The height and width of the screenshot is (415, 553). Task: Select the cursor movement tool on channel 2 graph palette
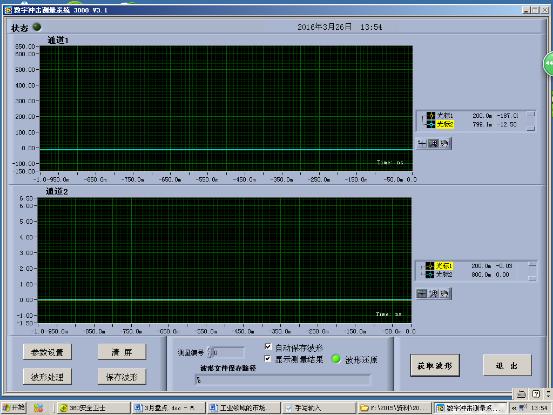pos(422,293)
